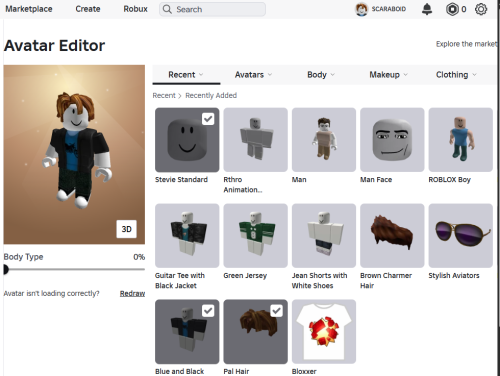Uncheck the Blue and Black checkmark

pos(208,311)
